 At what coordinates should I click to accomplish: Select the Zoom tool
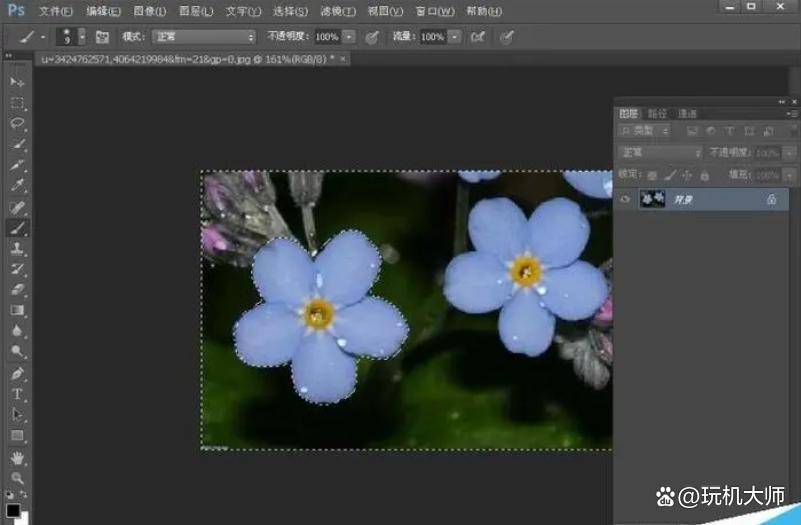pos(17,478)
